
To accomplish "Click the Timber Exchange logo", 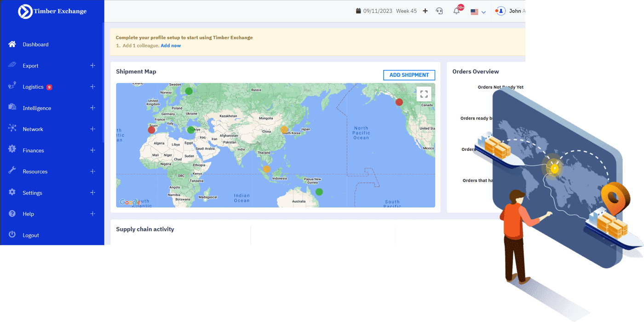I will tap(52, 11).
